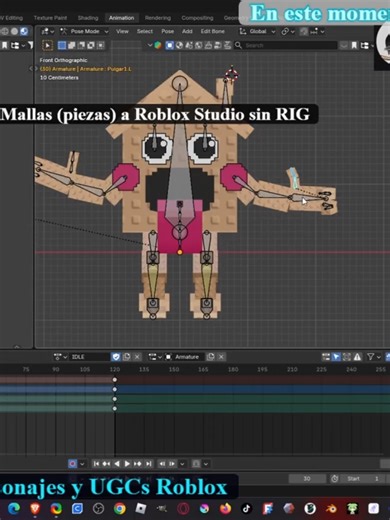This screenshot has width=390, height=520.
Task: Play the animation forward
Action: (x=127, y=464)
